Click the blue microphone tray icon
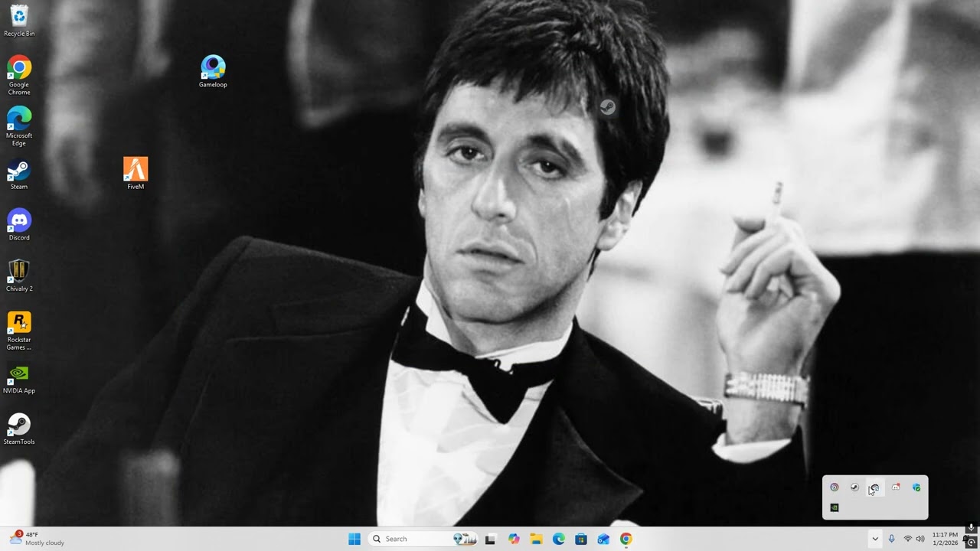 pos(891,539)
